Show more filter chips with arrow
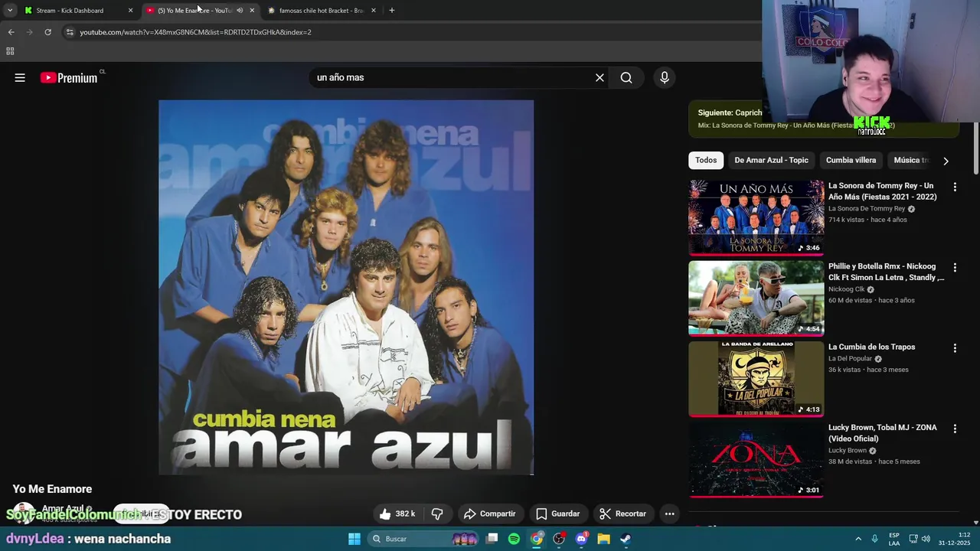This screenshot has width=980, height=551. [946, 161]
